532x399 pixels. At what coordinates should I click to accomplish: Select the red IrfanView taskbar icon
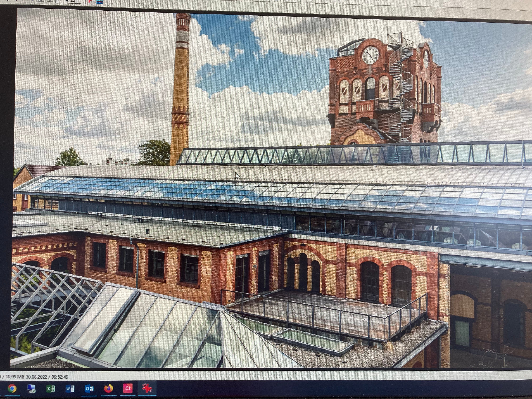pos(147,388)
